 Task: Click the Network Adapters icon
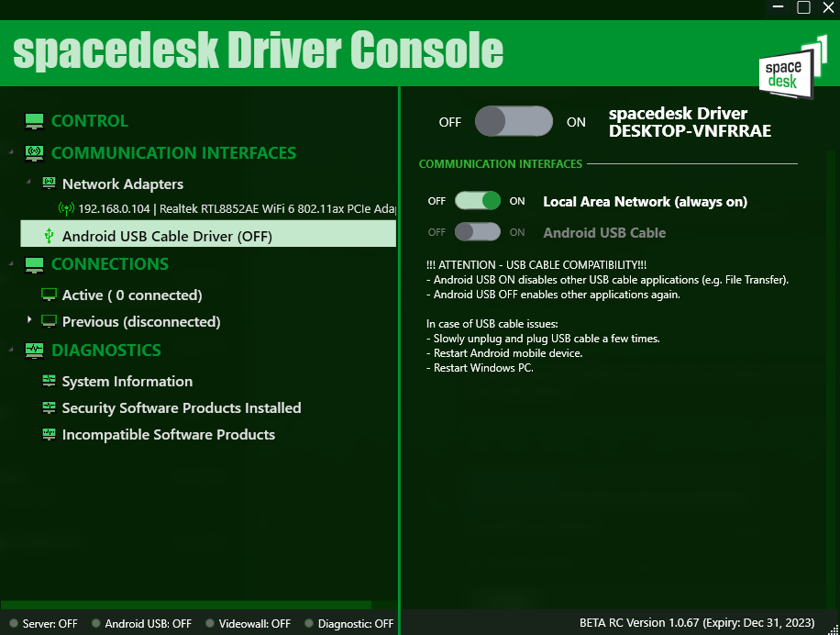click(x=49, y=184)
